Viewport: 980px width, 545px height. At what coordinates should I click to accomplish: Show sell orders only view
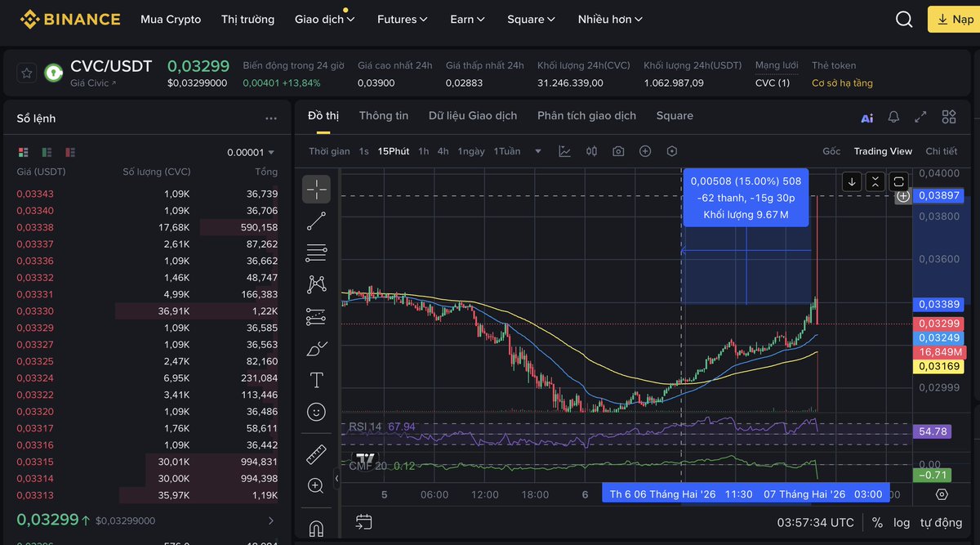point(70,152)
